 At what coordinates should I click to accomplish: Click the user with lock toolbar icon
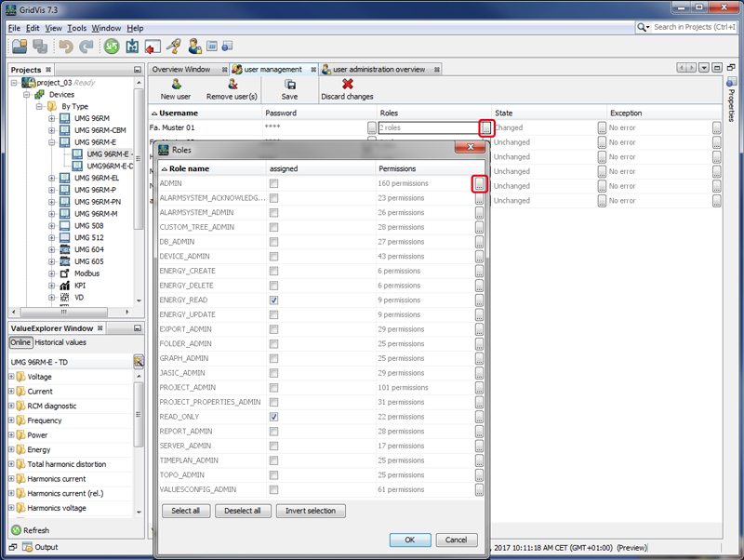click(194, 47)
